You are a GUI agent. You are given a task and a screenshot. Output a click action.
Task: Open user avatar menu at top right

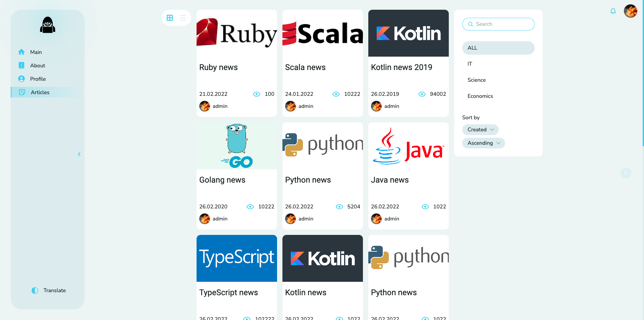tap(631, 11)
